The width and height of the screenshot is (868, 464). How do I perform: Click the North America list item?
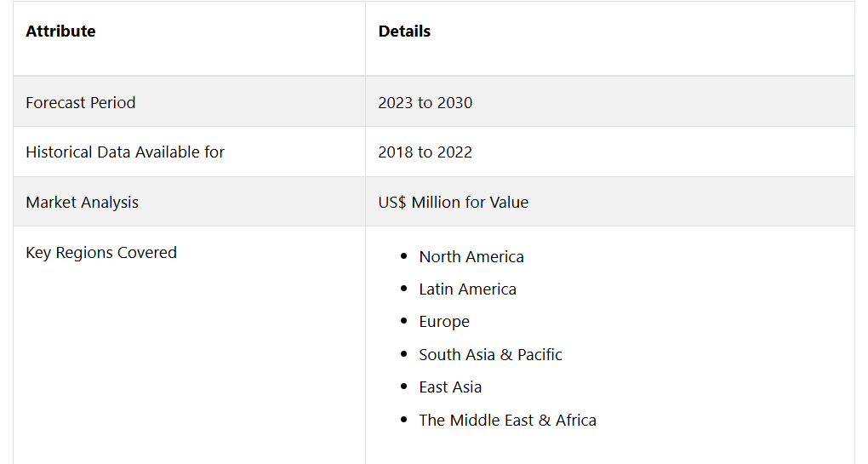(471, 257)
